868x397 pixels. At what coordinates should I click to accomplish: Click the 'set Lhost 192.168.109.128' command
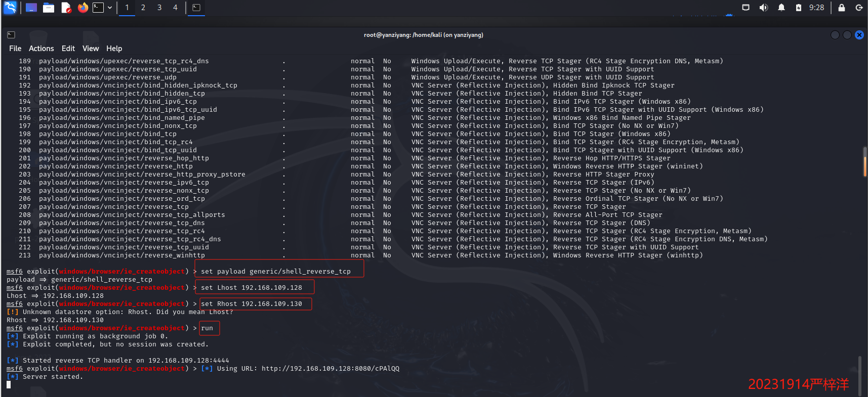[x=252, y=288]
